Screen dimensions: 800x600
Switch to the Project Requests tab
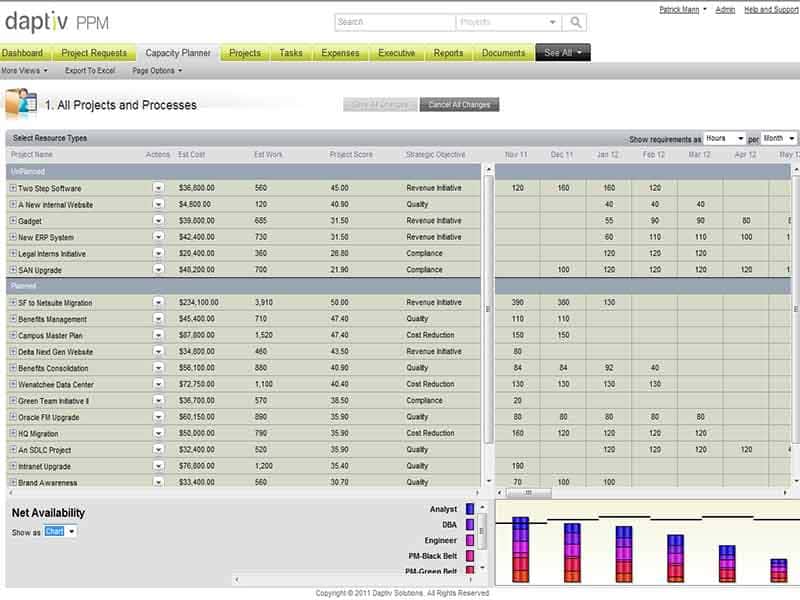point(94,53)
